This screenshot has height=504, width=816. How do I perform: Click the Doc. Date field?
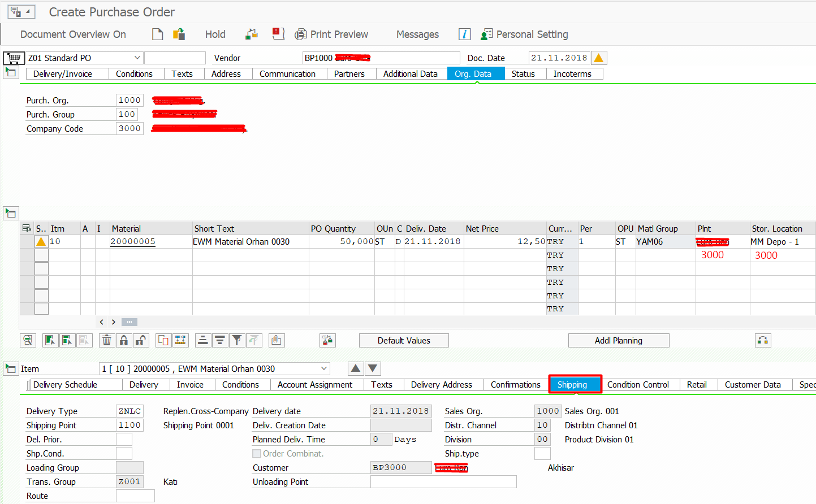tap(559, 58)
